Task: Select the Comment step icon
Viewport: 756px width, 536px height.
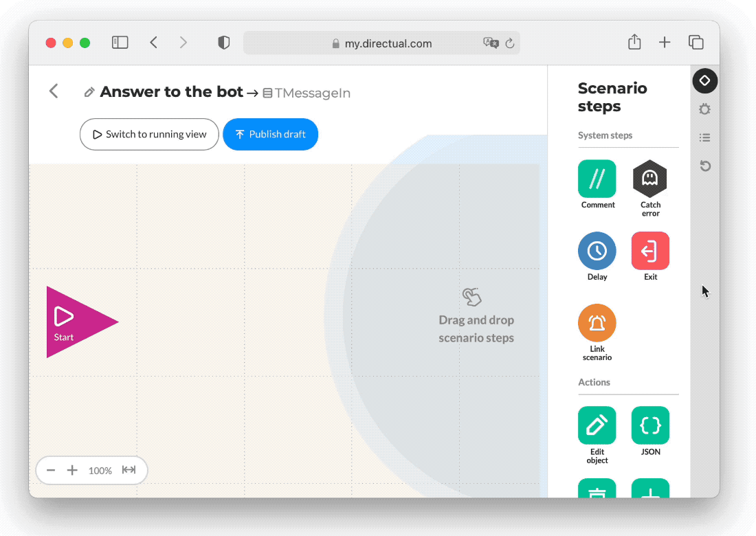Action: pos(597,179)
